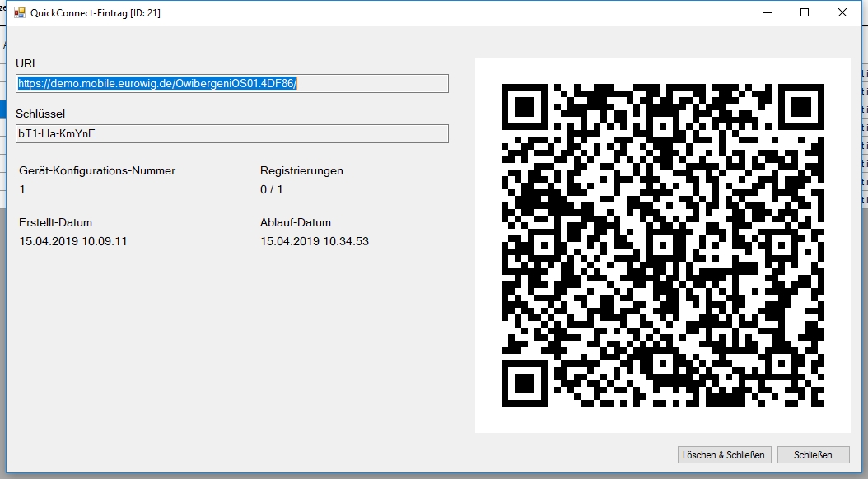Viewport: 868px width, 479px height.
Task: Click the Schlüssel label
Action: [x=40, y=114]
